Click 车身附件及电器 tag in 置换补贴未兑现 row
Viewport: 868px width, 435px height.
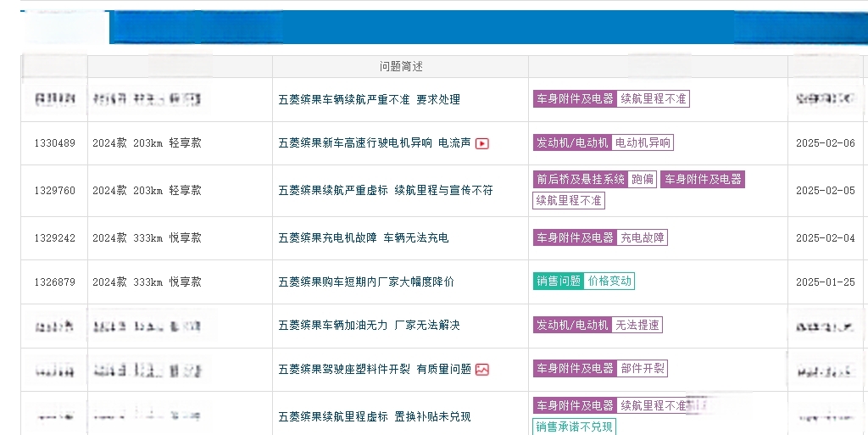[x=575, y=405]
